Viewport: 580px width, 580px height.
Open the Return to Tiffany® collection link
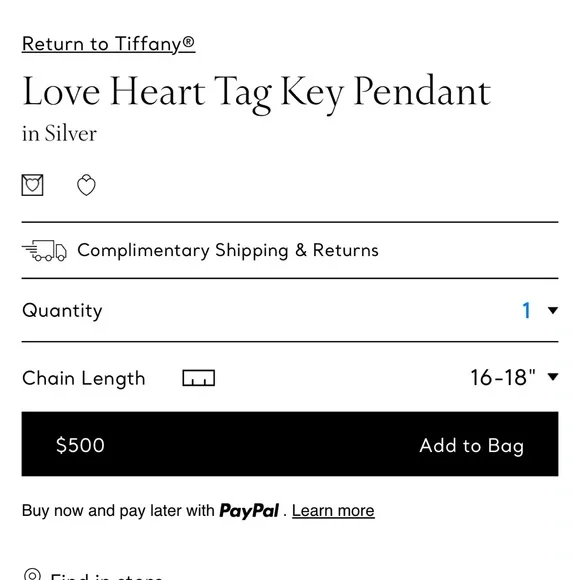click(x=108, y=44)
